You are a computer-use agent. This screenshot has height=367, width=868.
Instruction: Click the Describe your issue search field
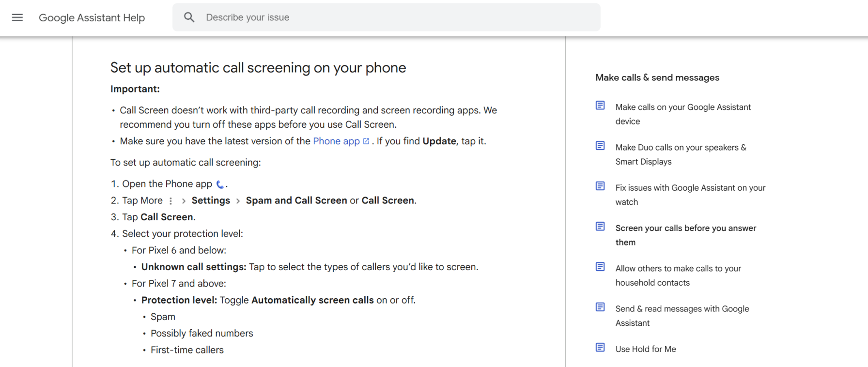(x=386, y=17)
